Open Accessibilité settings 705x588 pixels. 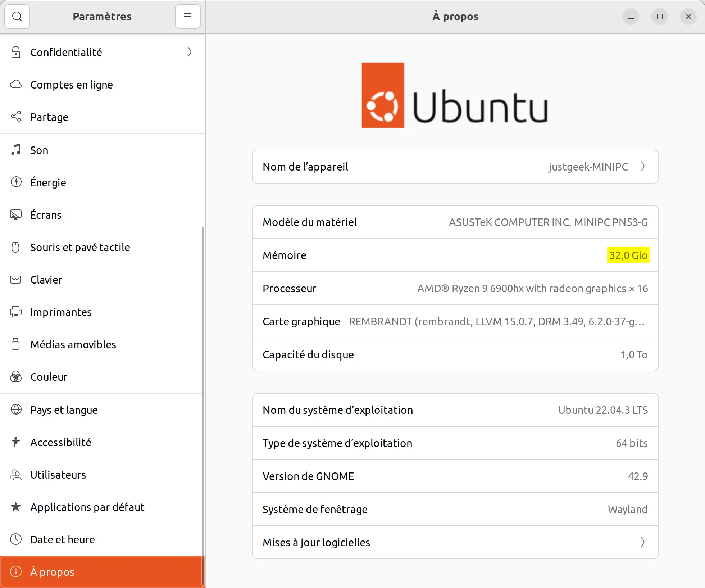(x=103, y=442)
